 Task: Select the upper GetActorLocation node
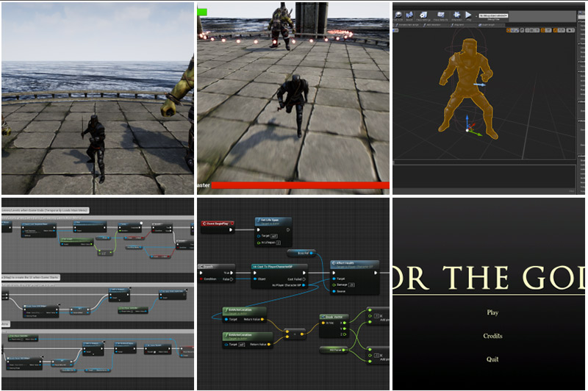pos(244,314)
